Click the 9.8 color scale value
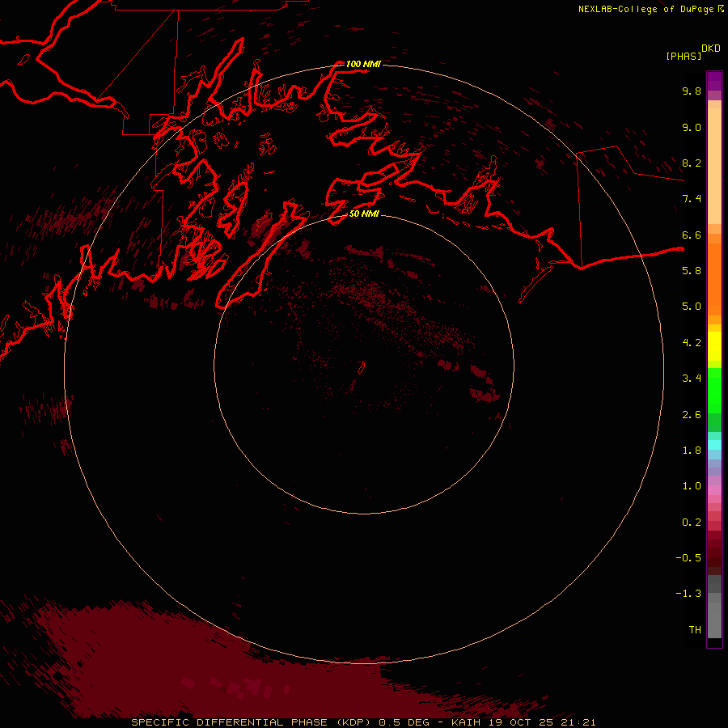The image size is (728, 728). 692,91
